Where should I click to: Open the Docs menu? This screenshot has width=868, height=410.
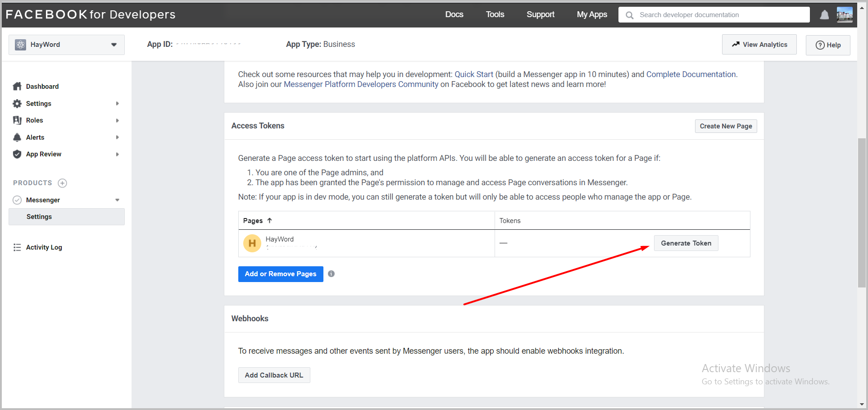(x=454, y=14)
